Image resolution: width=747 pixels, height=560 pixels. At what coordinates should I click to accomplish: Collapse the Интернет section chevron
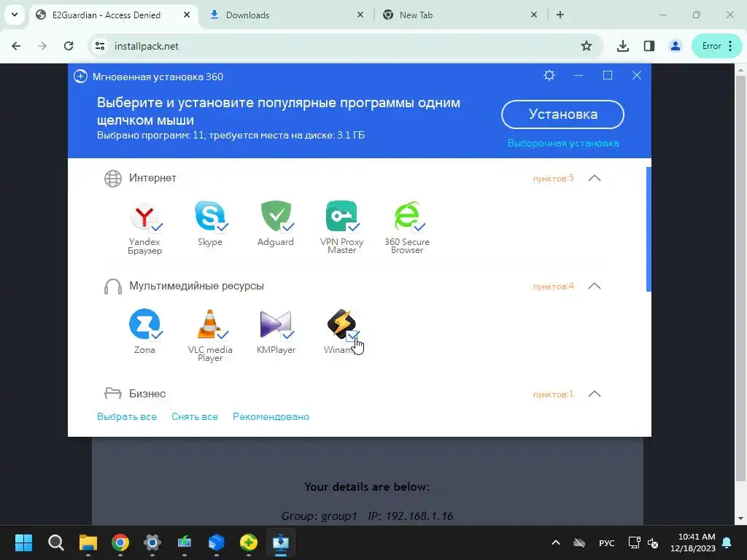point(594,178)
